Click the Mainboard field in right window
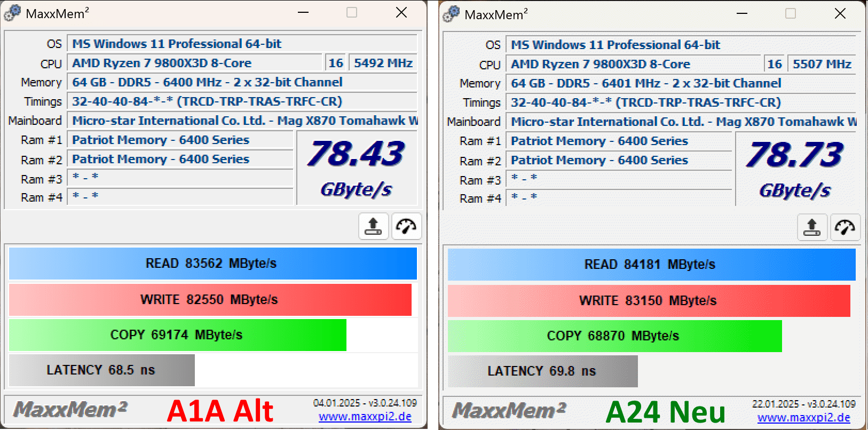 681,122
